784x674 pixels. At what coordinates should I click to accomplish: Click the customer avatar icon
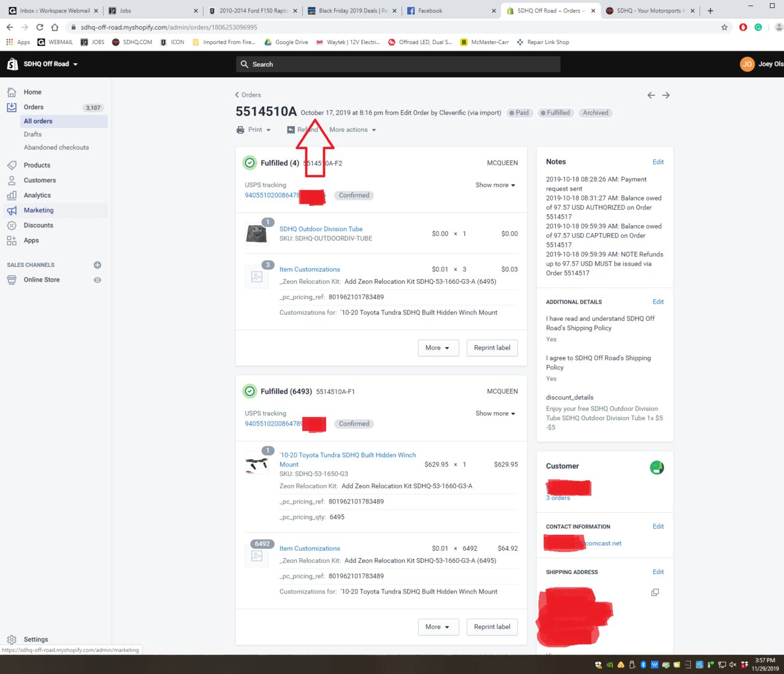coord(657,467)
